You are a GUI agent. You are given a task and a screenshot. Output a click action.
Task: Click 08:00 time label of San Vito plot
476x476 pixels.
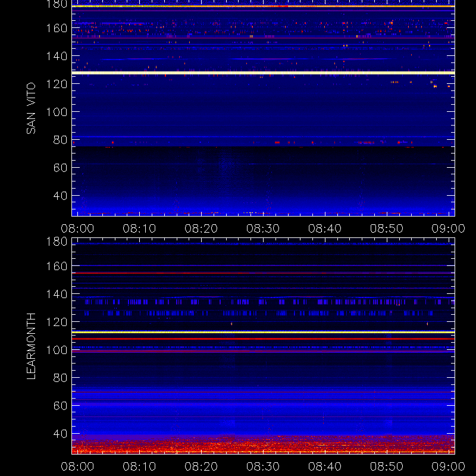click(x=77, y=228)
